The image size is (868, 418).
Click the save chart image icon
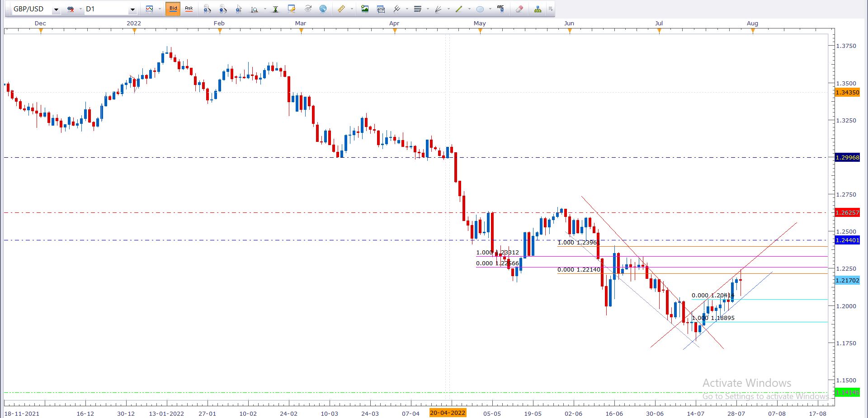tap(365, 9)
